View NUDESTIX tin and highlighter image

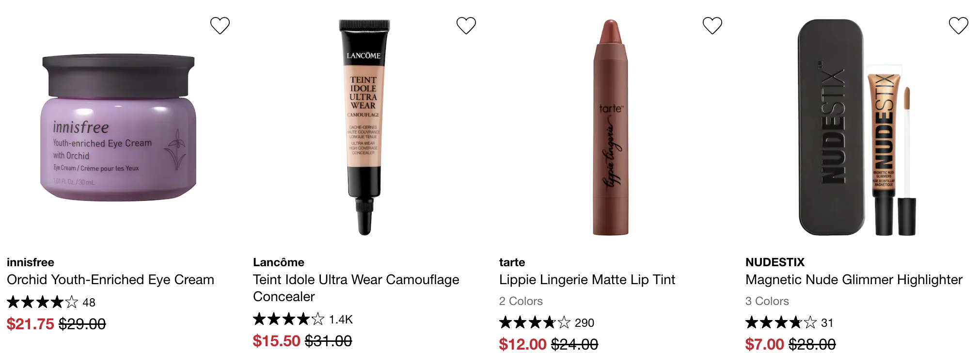(x=857, y=128)
